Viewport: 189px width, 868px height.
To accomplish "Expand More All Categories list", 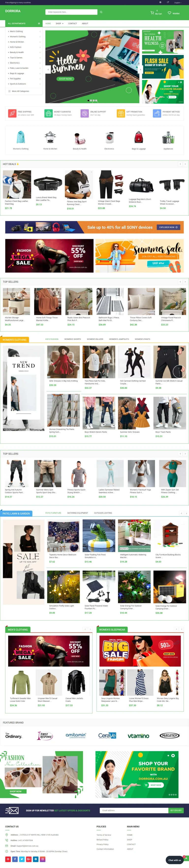I will pyautogui.click(x=18, y=91).
